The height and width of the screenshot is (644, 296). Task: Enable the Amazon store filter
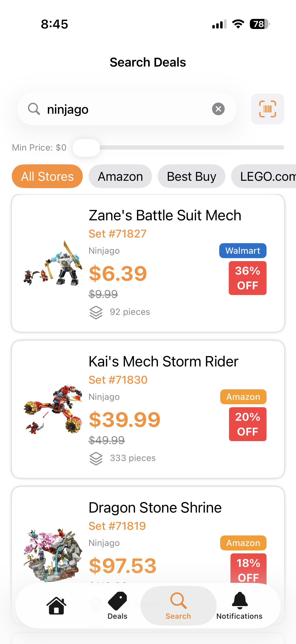click(x=120, y=176)
